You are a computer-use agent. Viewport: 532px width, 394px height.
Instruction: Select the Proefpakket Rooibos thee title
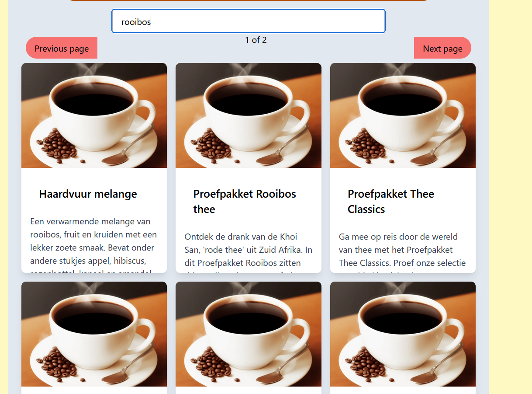tap(245, 201)
